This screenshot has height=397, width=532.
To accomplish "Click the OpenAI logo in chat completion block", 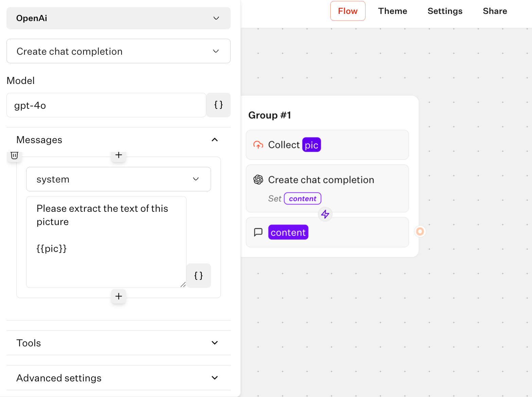I will [258, 180].
